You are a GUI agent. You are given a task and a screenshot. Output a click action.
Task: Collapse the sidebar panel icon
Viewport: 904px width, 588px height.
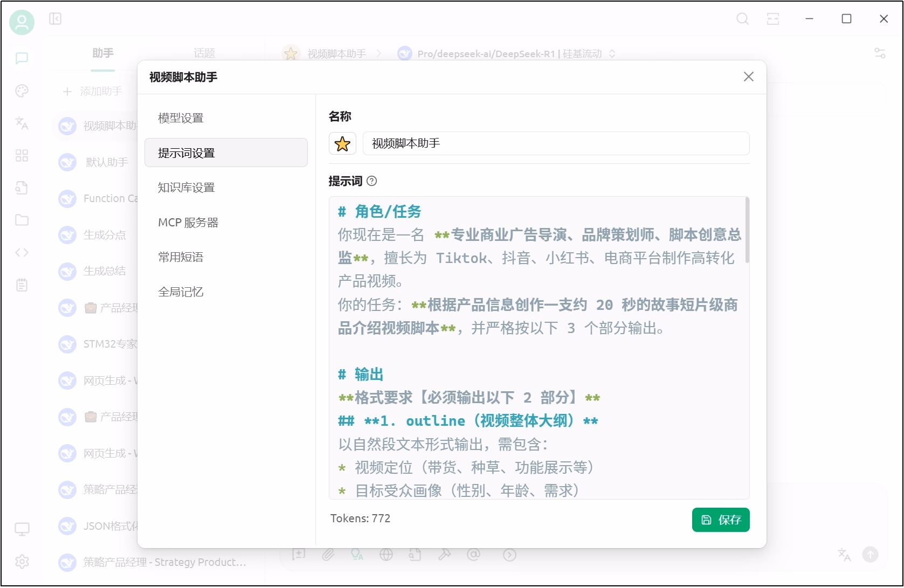pyautogui.click(x=55, y=19)
